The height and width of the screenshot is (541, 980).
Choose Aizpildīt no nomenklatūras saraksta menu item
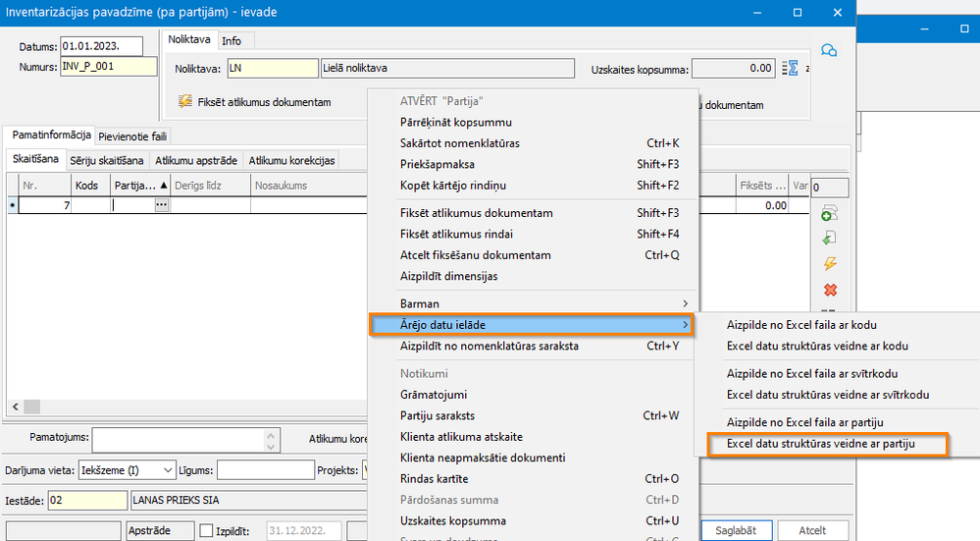coord(489,346)
